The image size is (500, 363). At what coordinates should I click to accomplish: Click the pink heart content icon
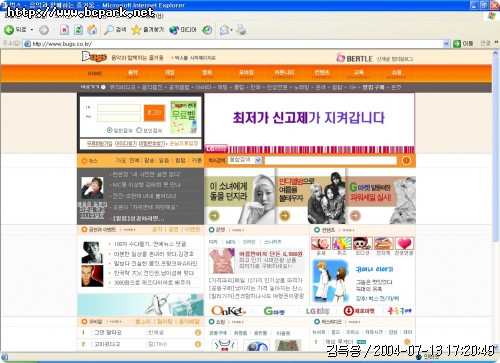(x=404, y=243)
